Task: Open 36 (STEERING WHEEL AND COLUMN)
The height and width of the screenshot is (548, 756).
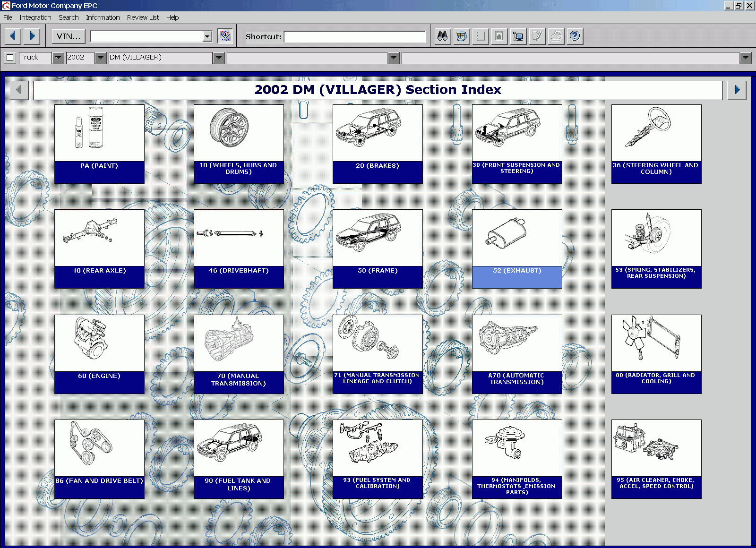Action: click(x=656, y=144)
